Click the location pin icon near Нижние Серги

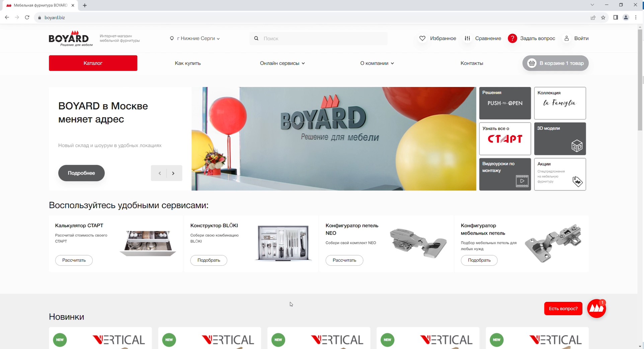tap(172, 38)
